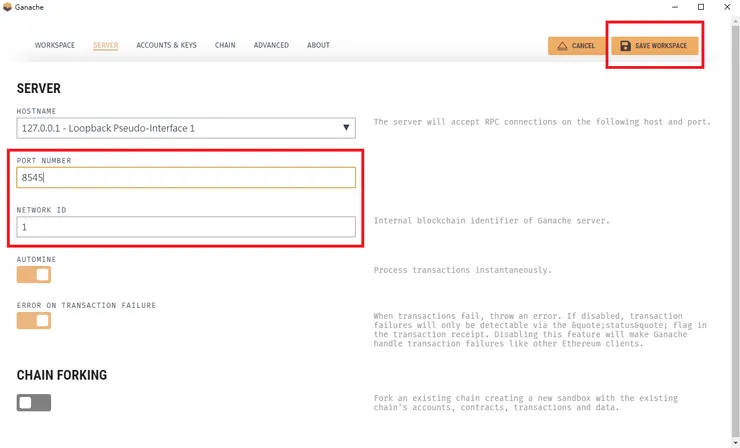Focus the Port Number input field
740x448 pixels.
[186, 178]
